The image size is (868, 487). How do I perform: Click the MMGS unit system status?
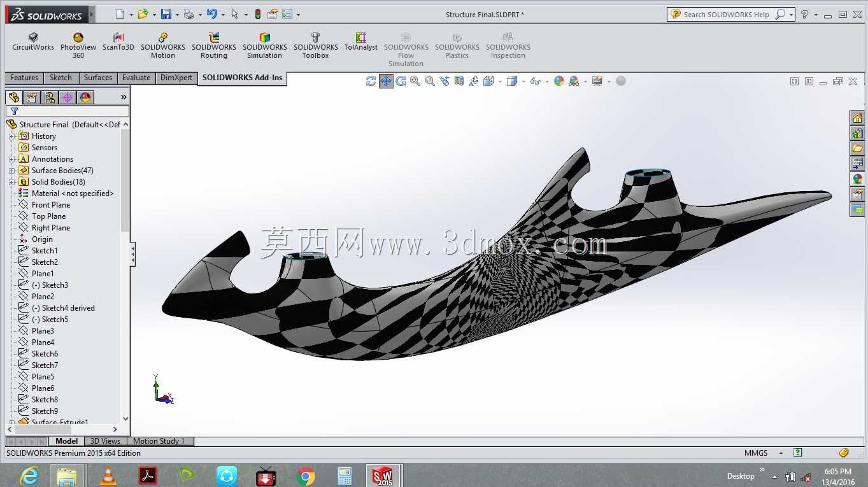pos(756,453)
